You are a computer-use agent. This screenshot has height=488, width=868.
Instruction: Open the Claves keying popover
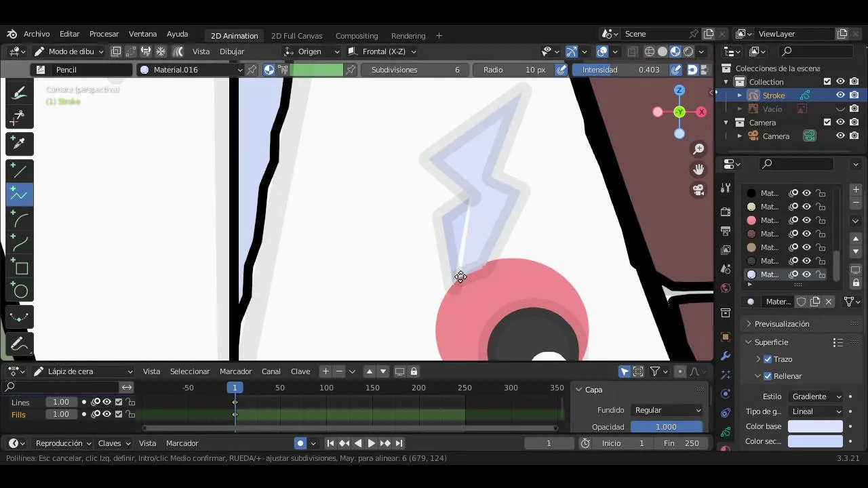114,443
